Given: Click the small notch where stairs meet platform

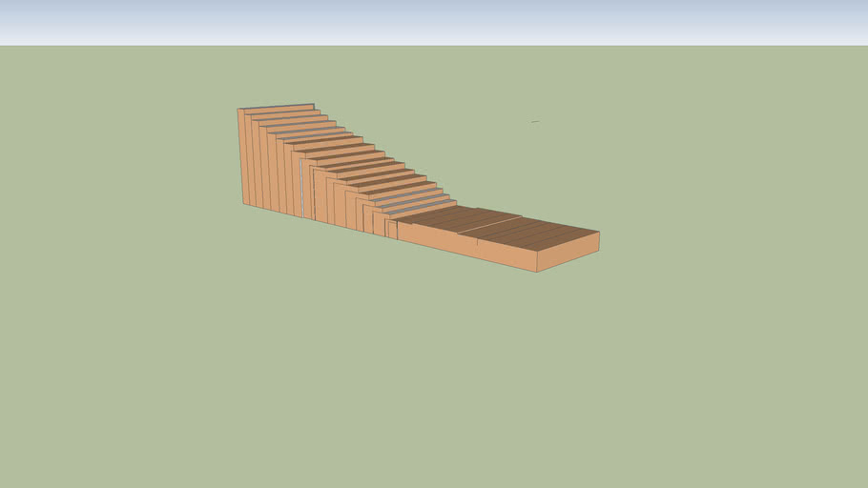Looking at the screenshot, I should click(x=391, y=227).
